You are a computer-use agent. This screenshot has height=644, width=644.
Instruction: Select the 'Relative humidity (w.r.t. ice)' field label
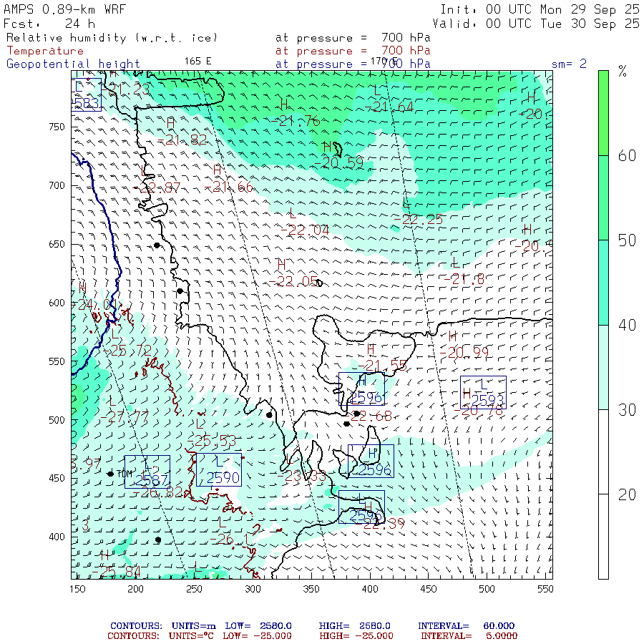tap(112, 38)
